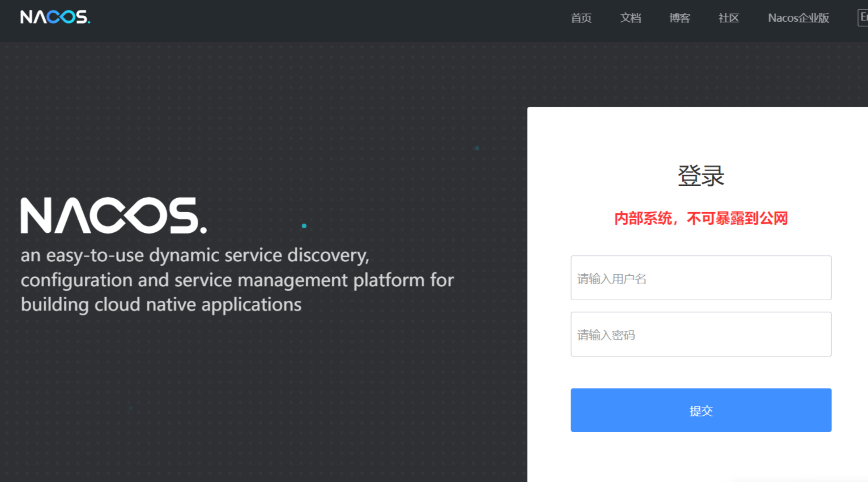
Task: Focus the 请输入用户名 username field
Action: click(x=701, y=278)
